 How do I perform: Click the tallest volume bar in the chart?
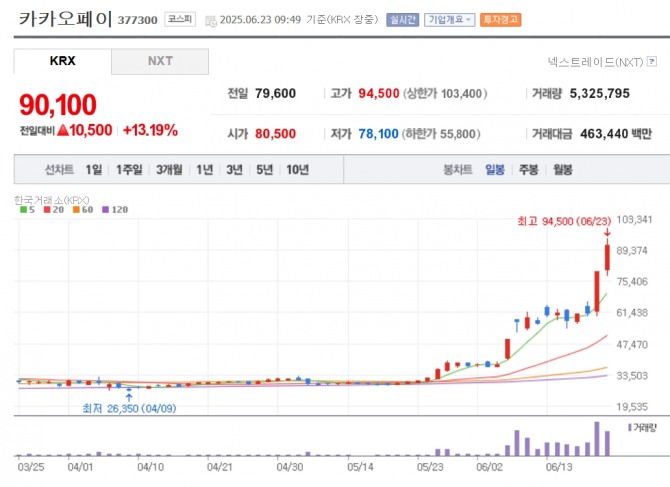click(x=597, y=439)
